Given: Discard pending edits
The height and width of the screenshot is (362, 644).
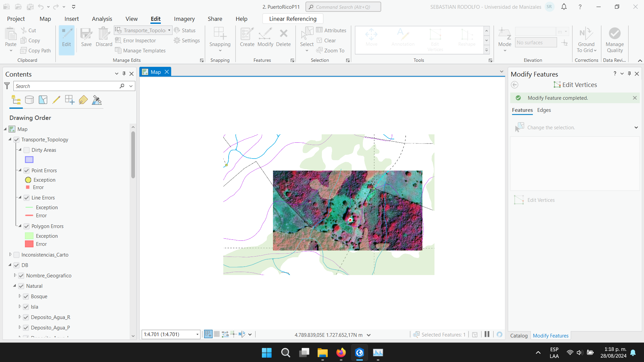Looking at the screenshot, I should (104, 38).
